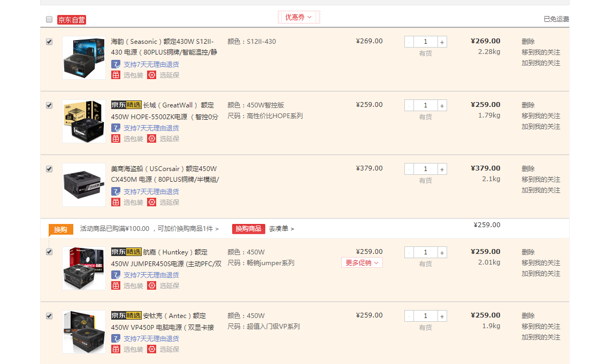Increase quantity of GreatWall HOPE-5500ZK
The image size is (614, 364).
click(x=442, y=105)
